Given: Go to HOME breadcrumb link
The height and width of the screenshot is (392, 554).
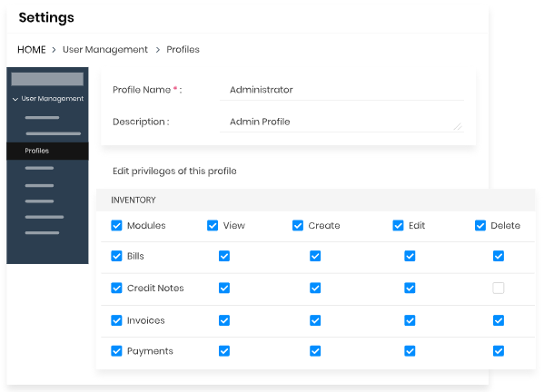Looking at the screenshot, I should pos(31,49).
